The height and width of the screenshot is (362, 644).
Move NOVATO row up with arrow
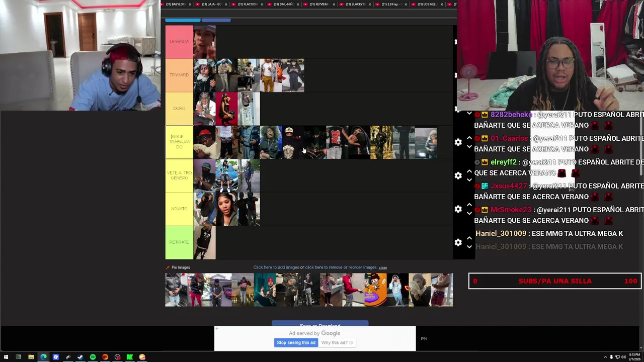click(469, 205)
